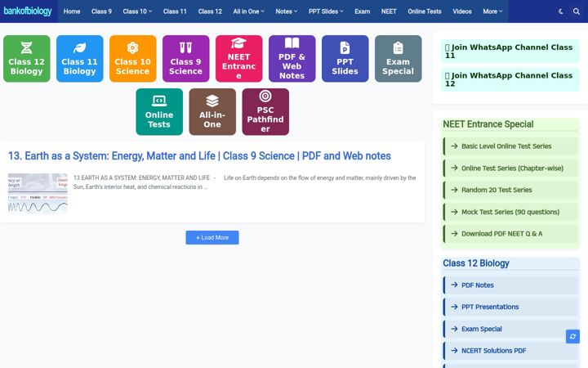This screenshot has height=368, width=588.
Task: Open the PPT Slides file tile
Action: pos(345,59)
